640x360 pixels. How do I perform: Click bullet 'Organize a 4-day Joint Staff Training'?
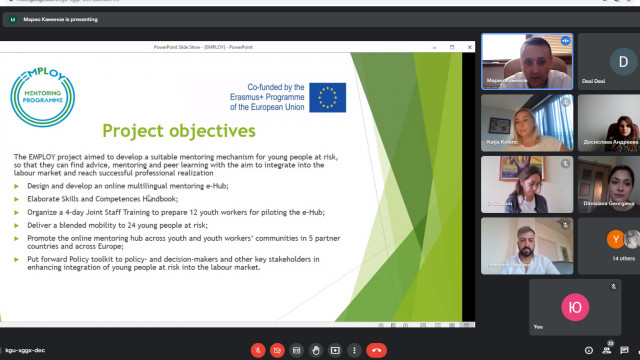pyautogui.click(x=176, y=212)
